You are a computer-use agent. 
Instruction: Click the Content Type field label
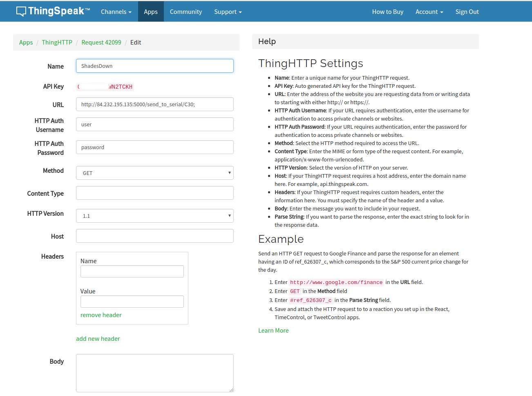[x=45, y=194]
